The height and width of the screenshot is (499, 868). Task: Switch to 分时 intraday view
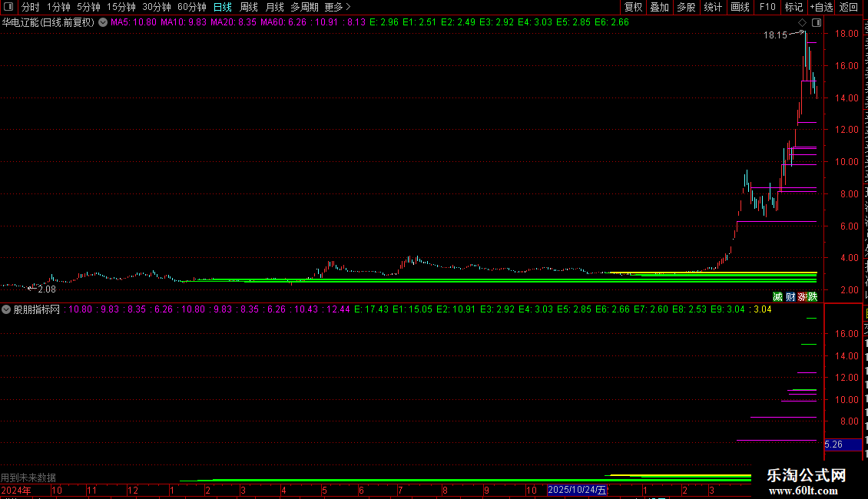click(x=31, y=7)
